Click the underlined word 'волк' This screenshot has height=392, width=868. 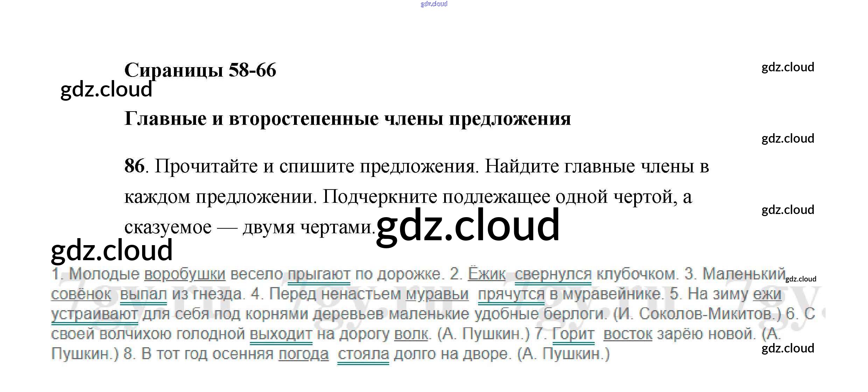click(411, 334)
